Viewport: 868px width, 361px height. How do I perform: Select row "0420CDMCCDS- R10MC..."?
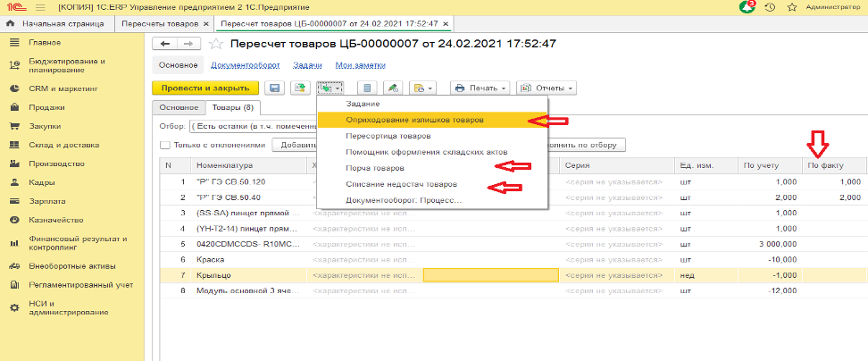pyautogui.click(x=513, y=244)
